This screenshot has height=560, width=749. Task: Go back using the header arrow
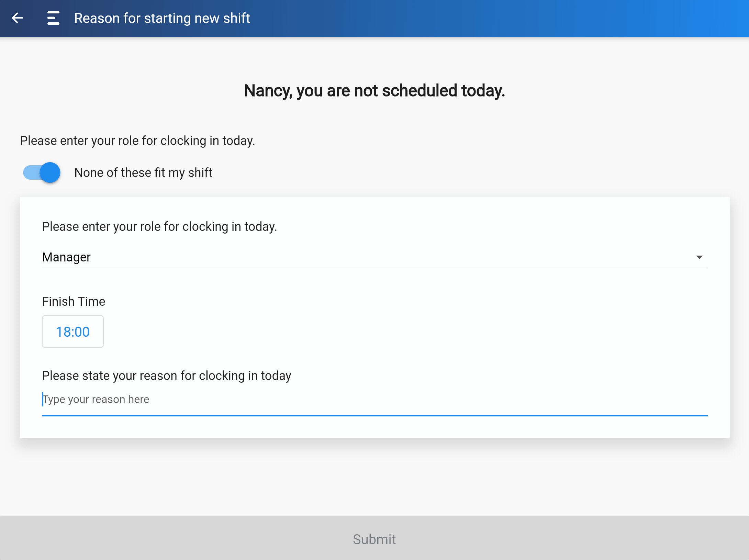coord(17,18)
